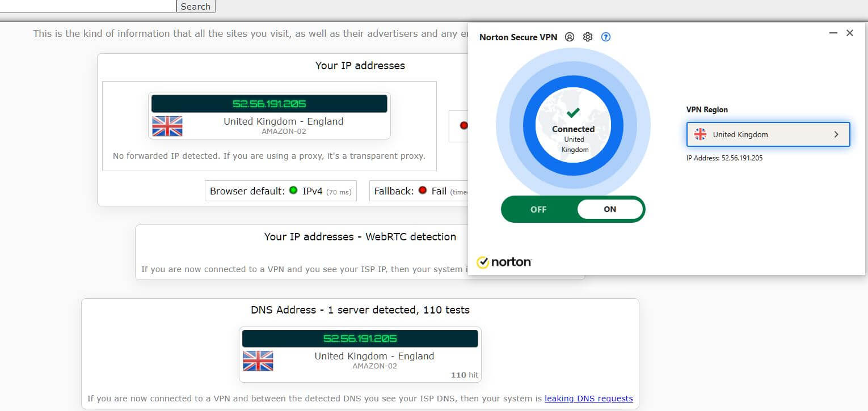
Task: Click the UK flag in DNS Address section
Action: (x=258, y=361)
